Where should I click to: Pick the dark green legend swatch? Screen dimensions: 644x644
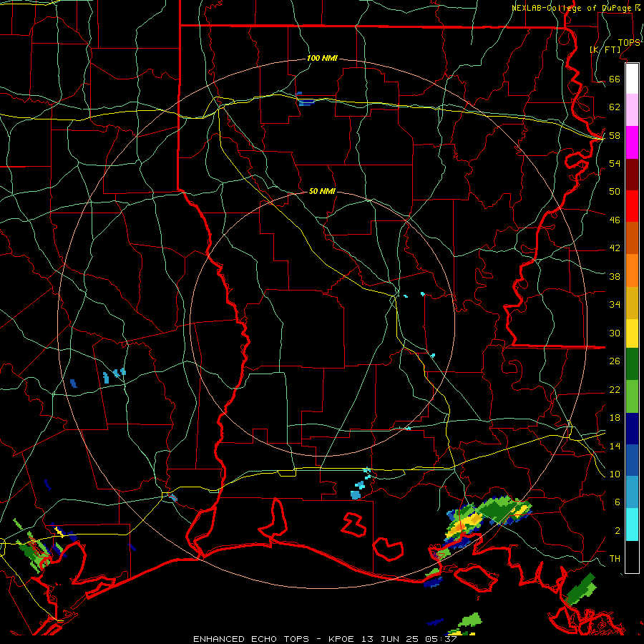[632, 364]
